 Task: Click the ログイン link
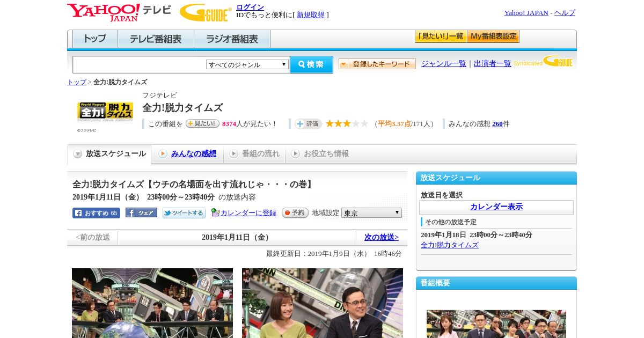250,7
